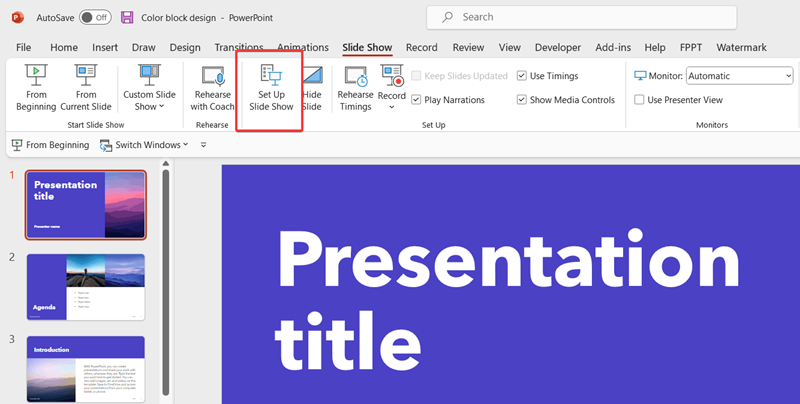Disable Show Media Controls checkbox
Screen dimensions: 800x404
click(x=522, y=99)
